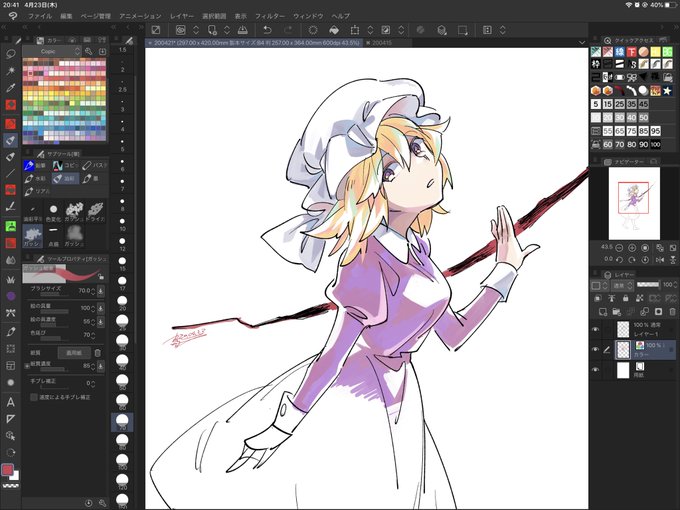Click the Navigator canvas thumbnail

tap(634, 203)
